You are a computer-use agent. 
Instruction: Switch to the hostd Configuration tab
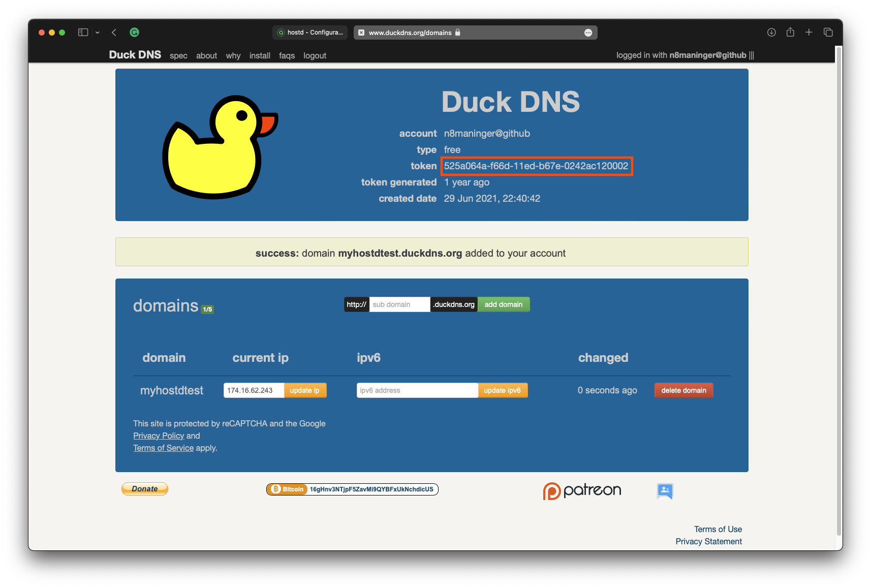(x=310, y=33)
